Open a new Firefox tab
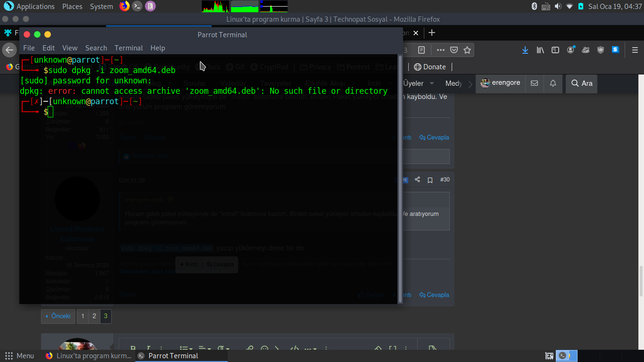 (x=431, y=33)
